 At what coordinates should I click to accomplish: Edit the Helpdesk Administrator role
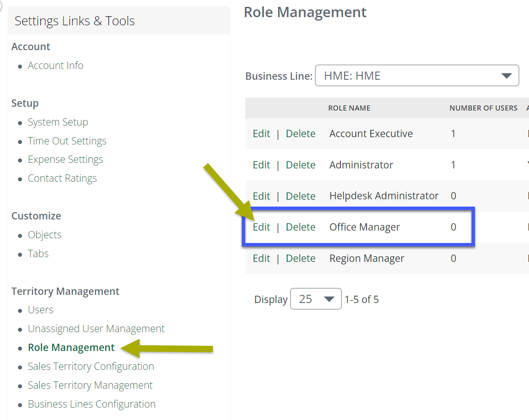[261, 196]
